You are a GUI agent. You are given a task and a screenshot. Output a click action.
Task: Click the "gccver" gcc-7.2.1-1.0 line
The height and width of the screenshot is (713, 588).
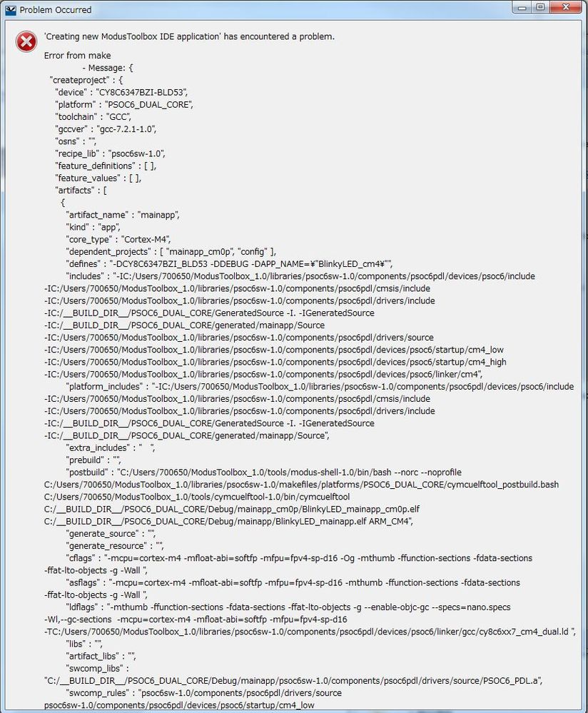coord(106,129)
